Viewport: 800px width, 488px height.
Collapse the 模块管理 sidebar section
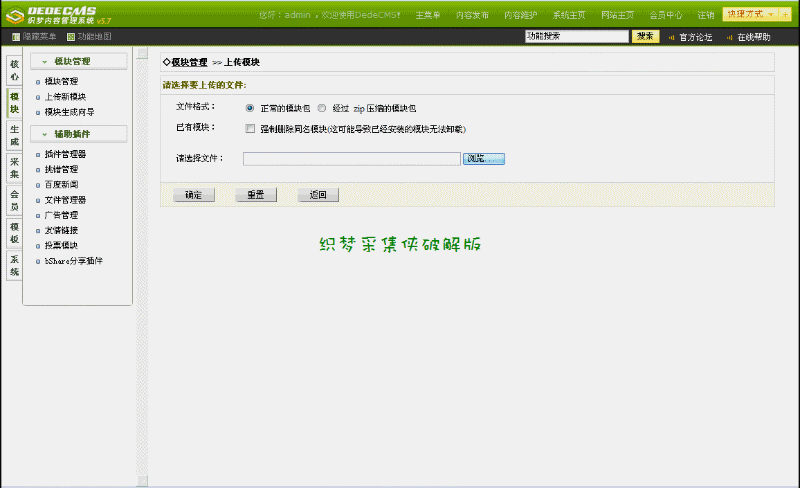pyautogui.click(x=45, y=62)
